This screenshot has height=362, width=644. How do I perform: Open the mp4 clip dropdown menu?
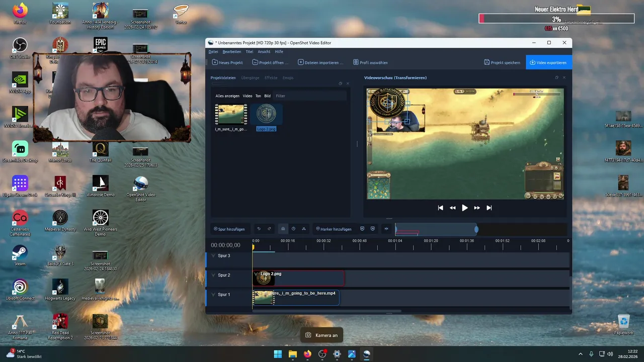point(257,293)
